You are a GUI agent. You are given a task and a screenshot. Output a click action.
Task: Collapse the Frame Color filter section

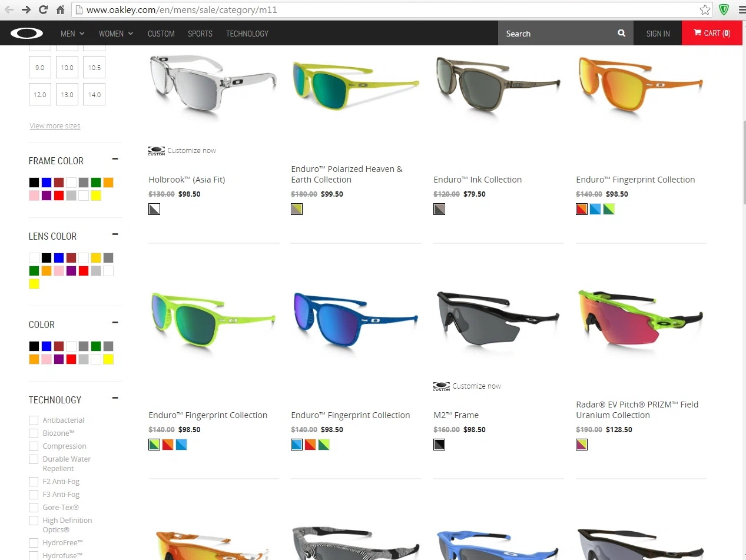click(115, 159)
